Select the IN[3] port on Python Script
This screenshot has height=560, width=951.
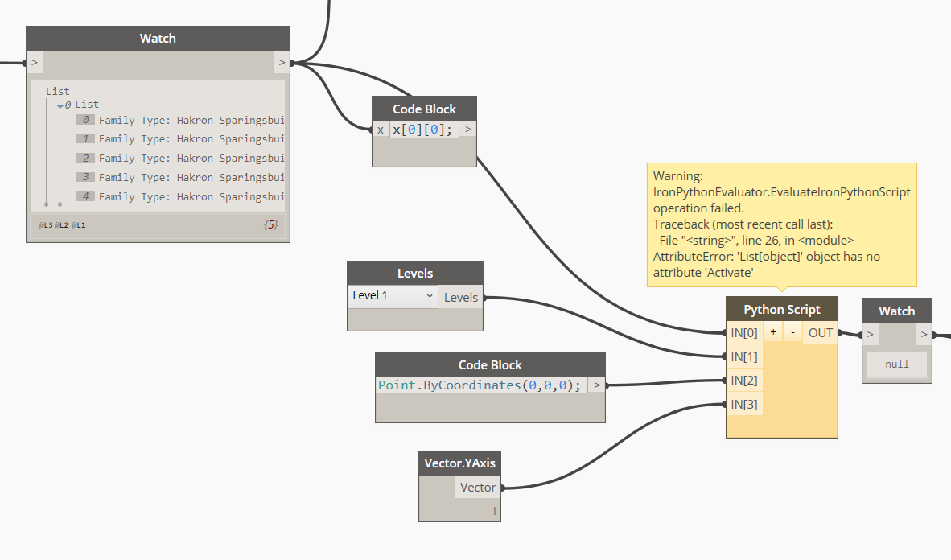pos(744,404)
